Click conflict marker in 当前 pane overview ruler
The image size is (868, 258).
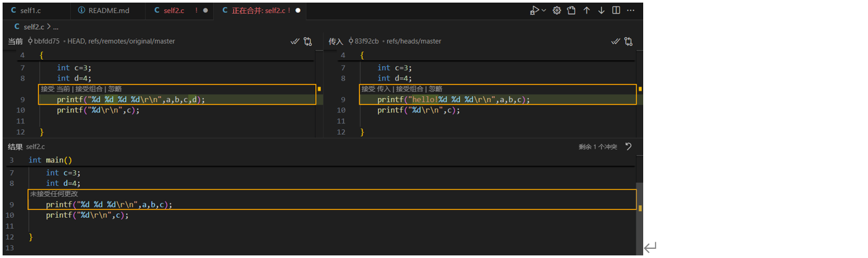319,88
